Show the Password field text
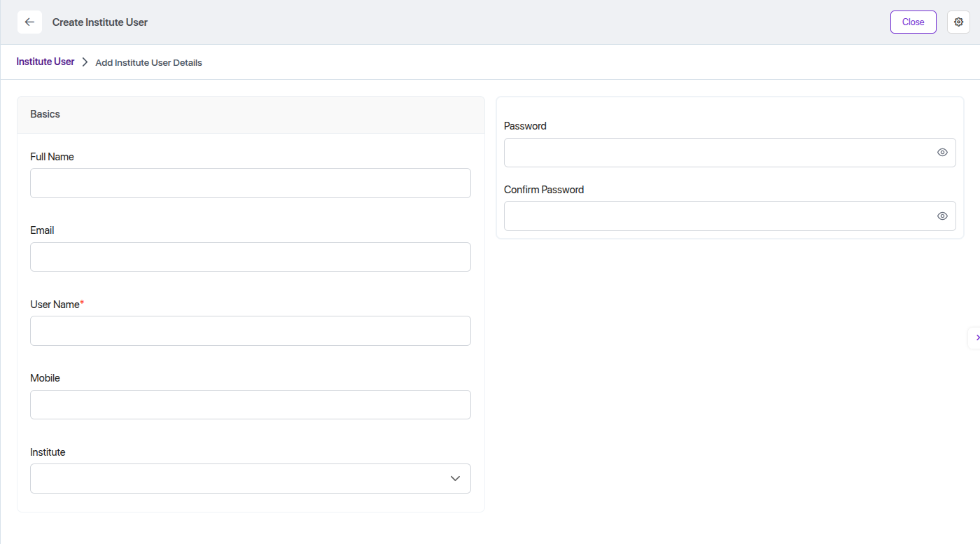 pyautogui.click(x=942, y=153)
